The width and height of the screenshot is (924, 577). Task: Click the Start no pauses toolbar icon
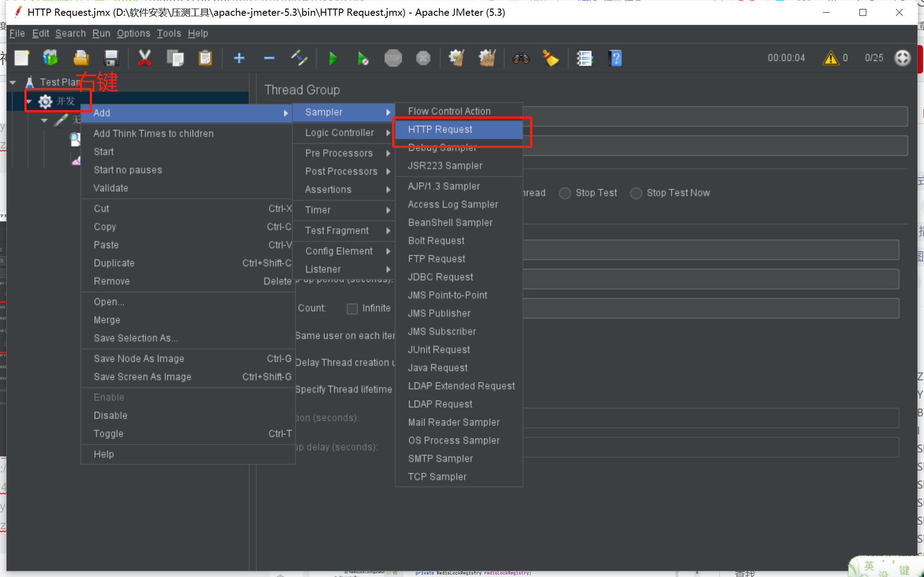tap(363, 58)
